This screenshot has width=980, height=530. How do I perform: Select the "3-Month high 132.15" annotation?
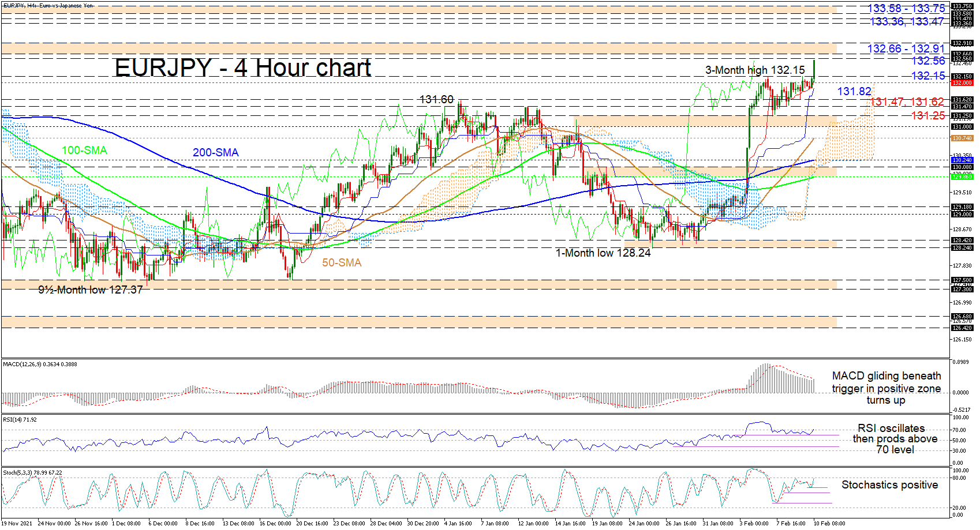(755, 70)
